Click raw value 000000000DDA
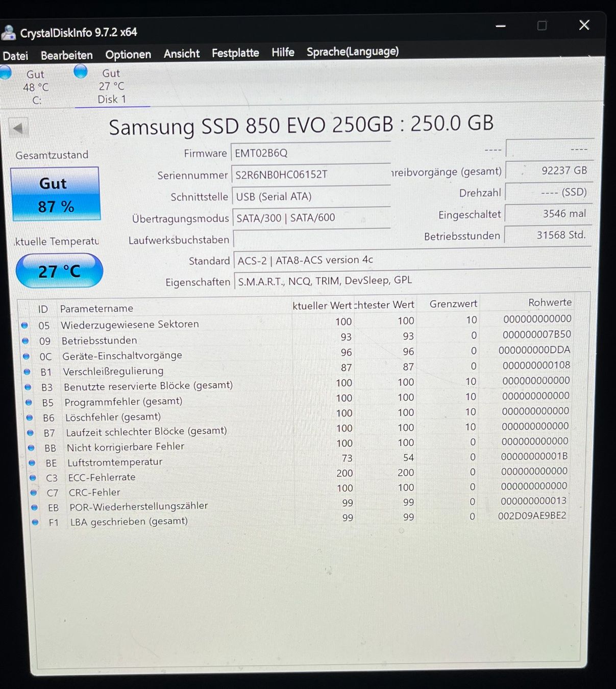 click(534, 350)
